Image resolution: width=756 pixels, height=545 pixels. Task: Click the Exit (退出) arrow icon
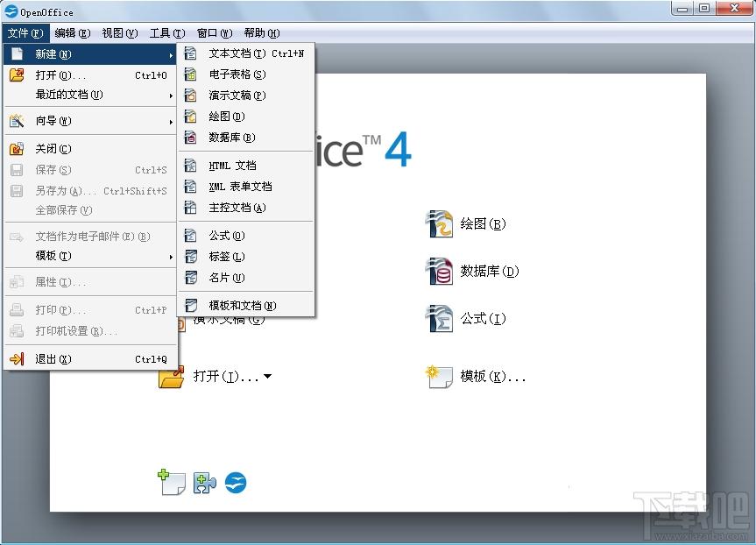(17, 359)
